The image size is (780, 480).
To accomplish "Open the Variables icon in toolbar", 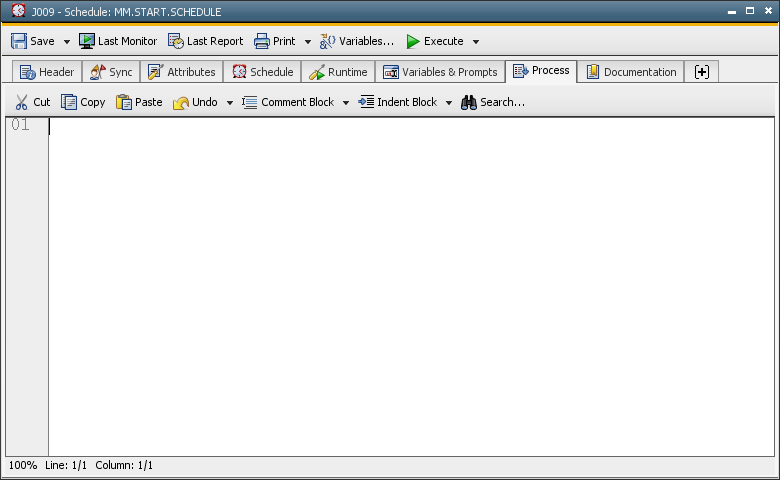I will (x=327, y=41).
